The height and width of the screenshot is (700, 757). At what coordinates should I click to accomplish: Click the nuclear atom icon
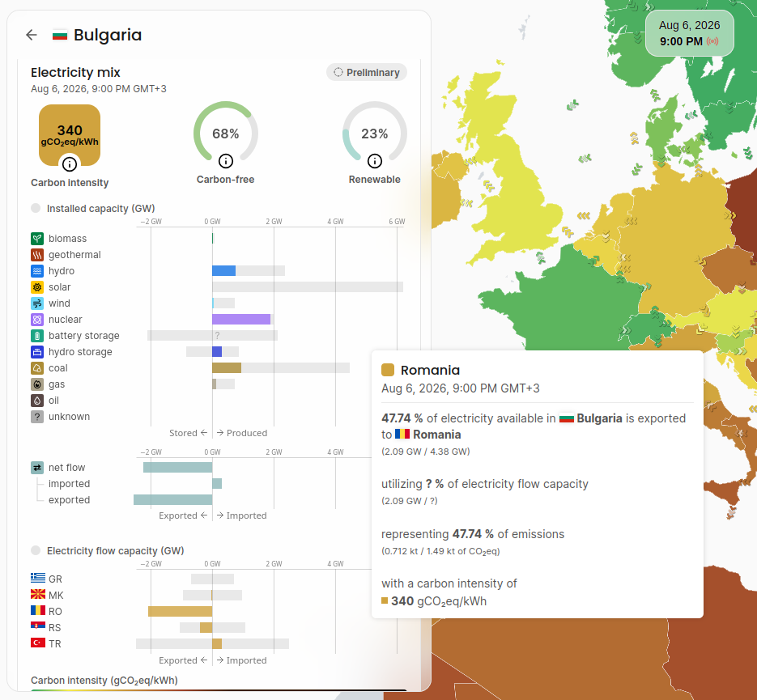click(37, 320)
